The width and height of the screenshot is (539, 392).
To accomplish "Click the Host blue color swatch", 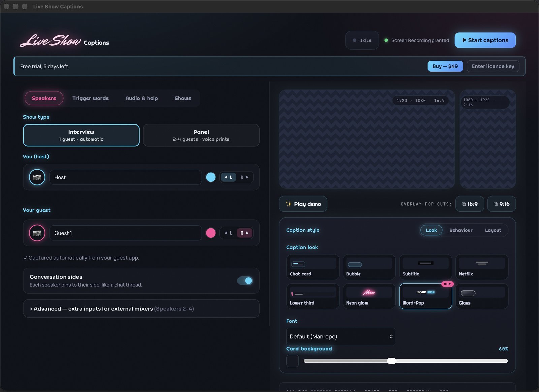I will (x=211, y=177).
